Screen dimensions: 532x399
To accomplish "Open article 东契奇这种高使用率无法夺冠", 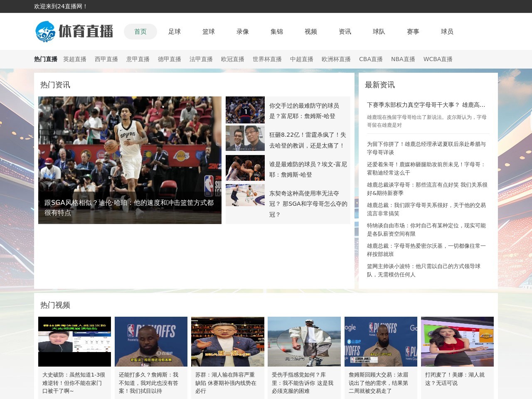I will 308,204.
